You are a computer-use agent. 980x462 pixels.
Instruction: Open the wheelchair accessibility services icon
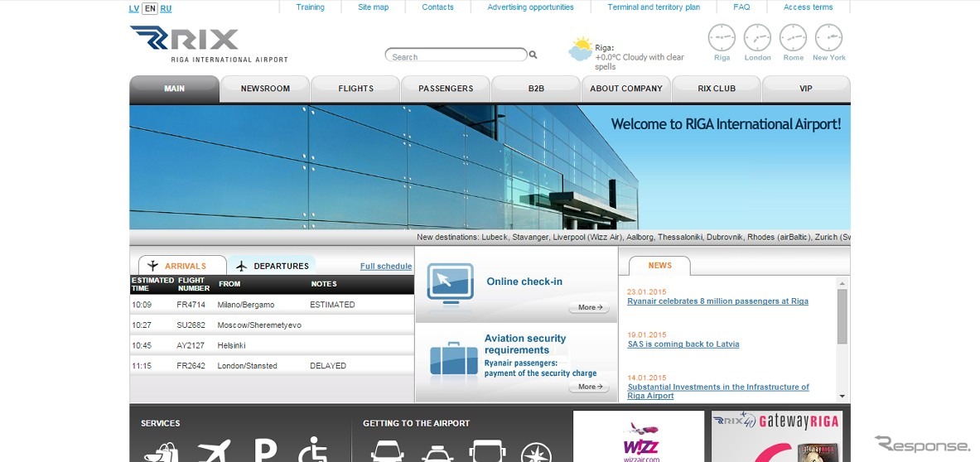point(312,450)
